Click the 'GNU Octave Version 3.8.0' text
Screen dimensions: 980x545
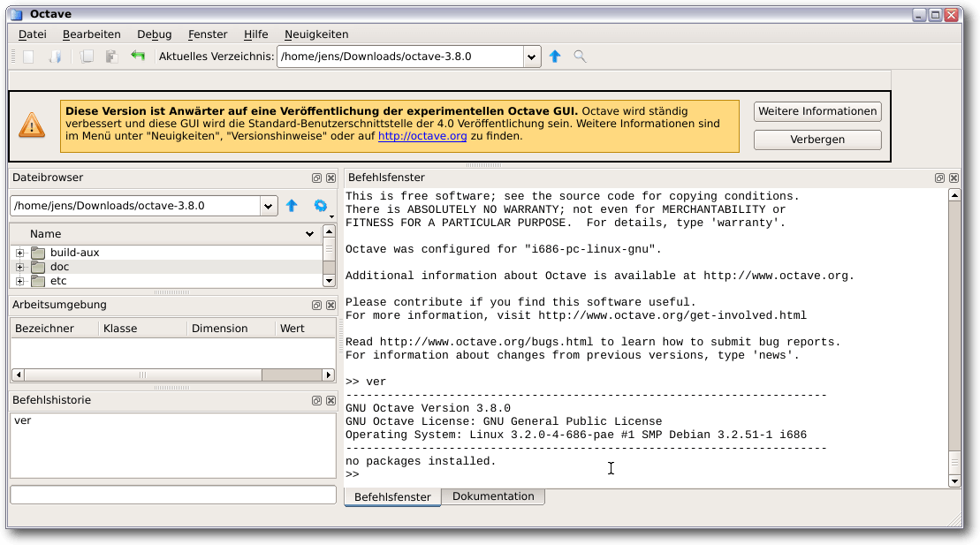point(428,408)
